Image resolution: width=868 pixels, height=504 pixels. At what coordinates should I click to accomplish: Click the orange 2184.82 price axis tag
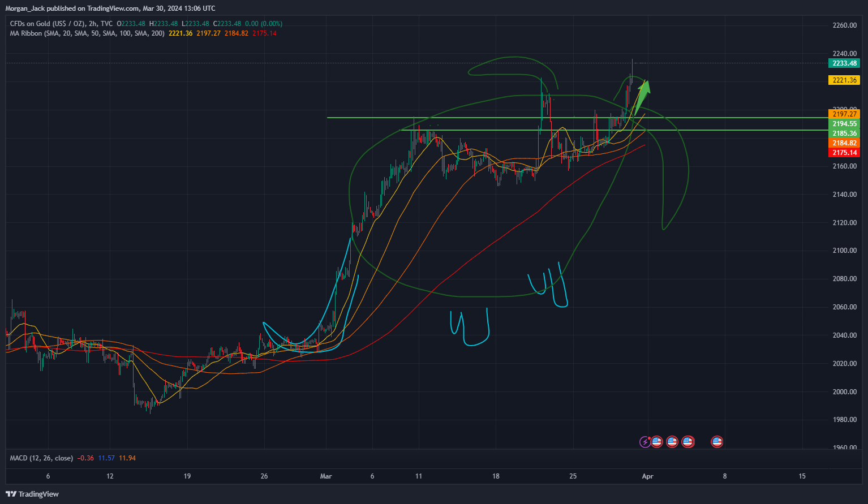844,143
